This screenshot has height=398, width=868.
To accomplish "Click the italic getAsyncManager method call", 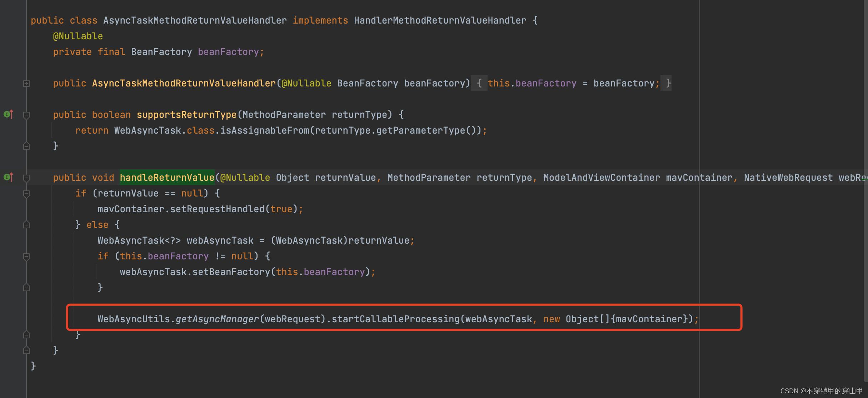I will point(217,319).
